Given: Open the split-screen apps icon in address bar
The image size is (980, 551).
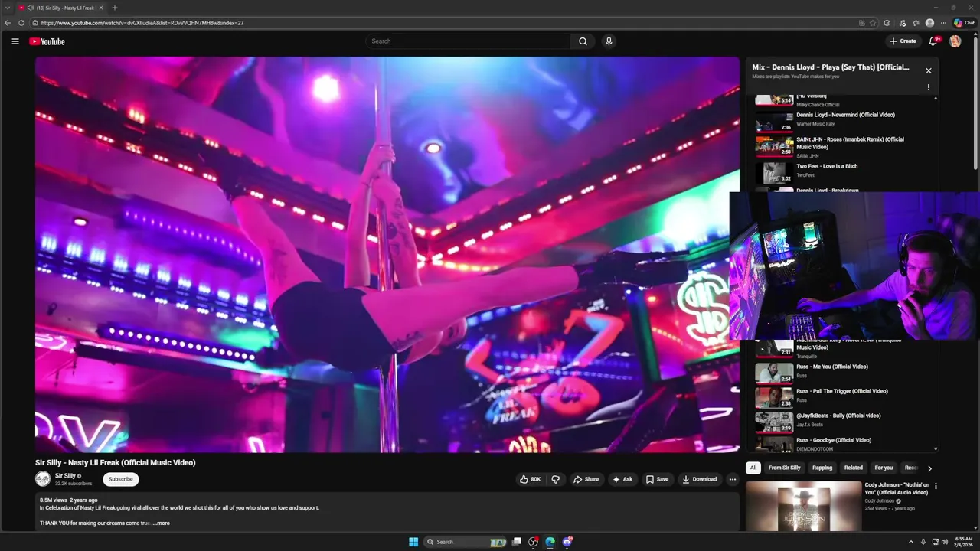Looking at the screenshot, I should pyautogui.click(x=861, y=23).
